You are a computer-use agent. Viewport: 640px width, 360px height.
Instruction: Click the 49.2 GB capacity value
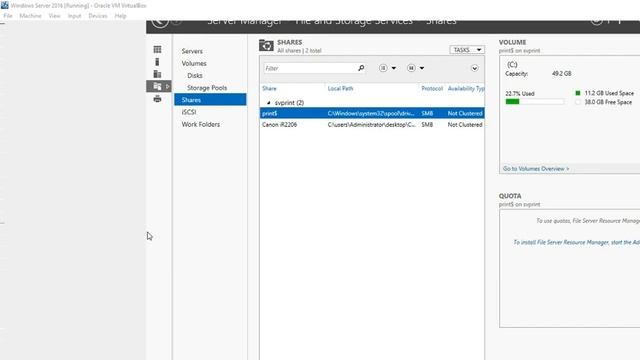click(x=562, y=73)
